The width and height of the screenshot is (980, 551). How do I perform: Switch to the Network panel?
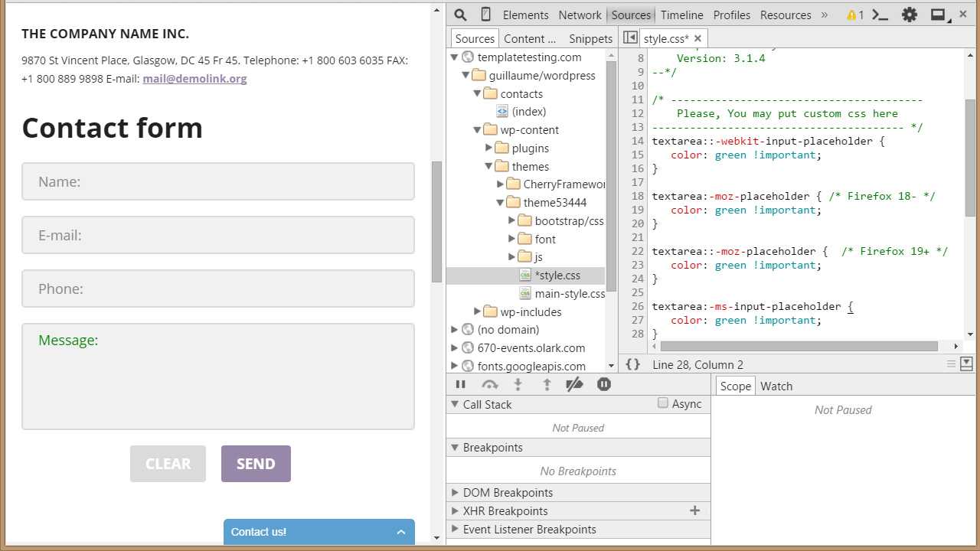coord(580,15)
